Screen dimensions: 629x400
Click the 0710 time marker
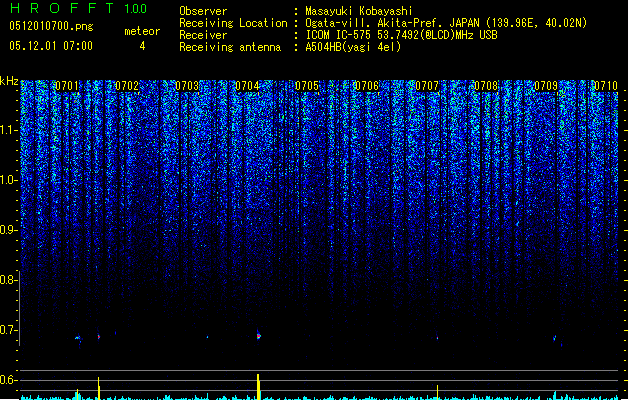coord(606,86)
